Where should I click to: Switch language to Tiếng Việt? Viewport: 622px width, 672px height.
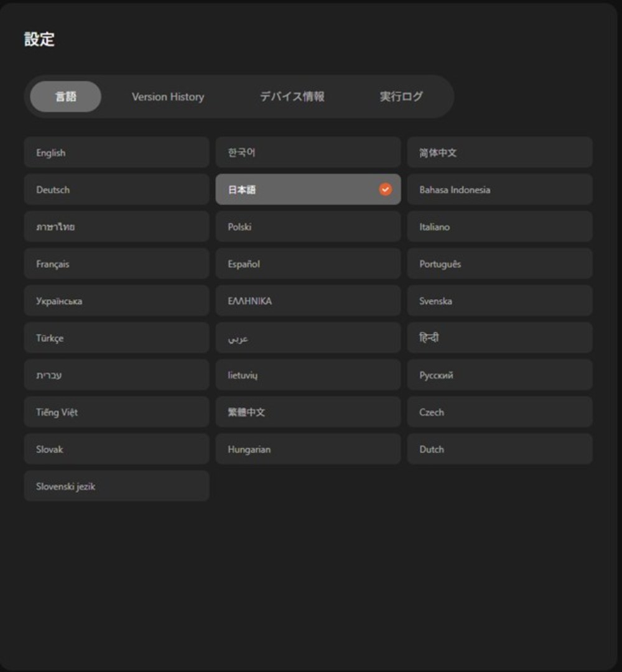point(116,412)
